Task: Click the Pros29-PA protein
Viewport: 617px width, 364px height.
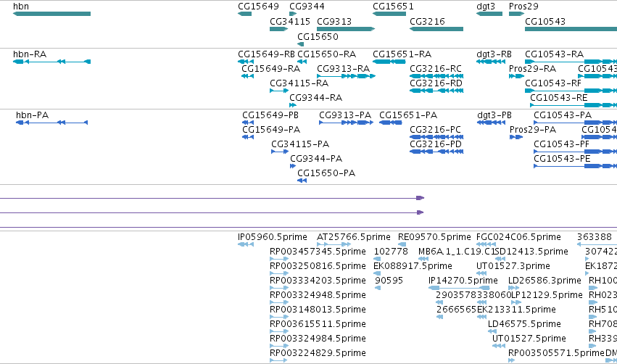Action: [x=516, y=137]
